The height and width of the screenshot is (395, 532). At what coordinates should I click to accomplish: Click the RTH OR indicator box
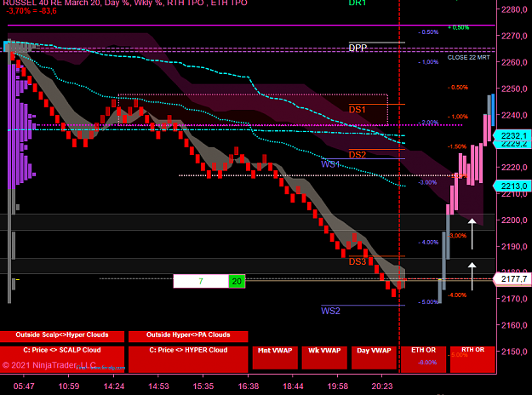pyautogui.click(x=472, y=359)
